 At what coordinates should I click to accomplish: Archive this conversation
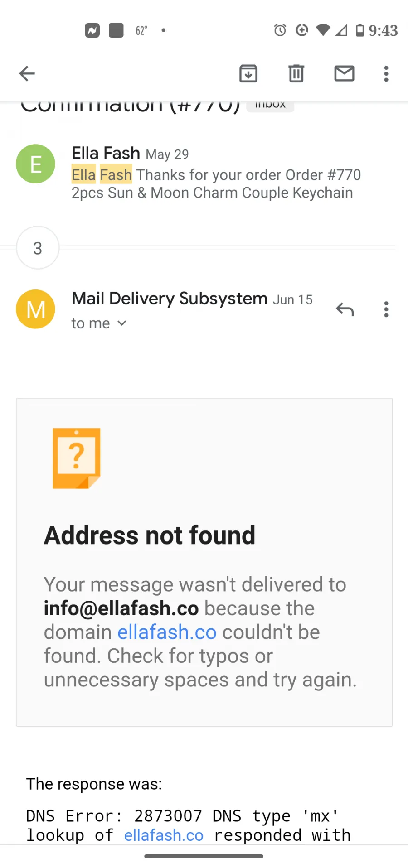point(248,73)
